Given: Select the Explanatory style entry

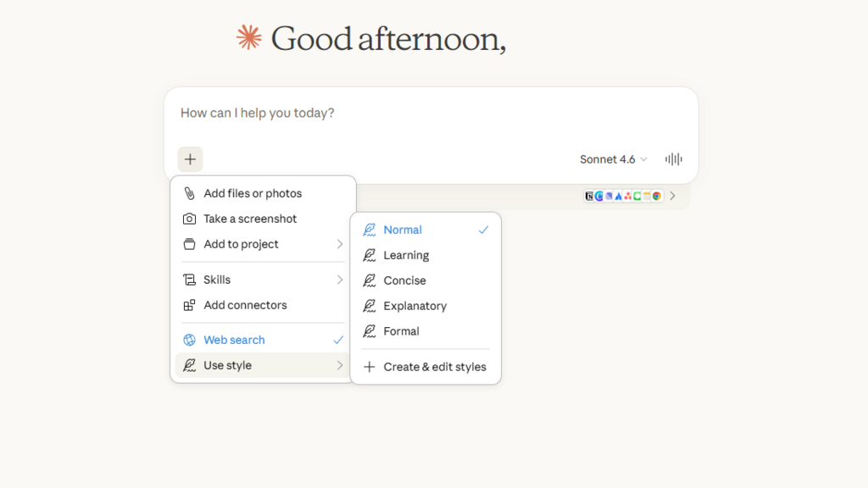Looking at the screenshot, I should [x=415, y=306].
